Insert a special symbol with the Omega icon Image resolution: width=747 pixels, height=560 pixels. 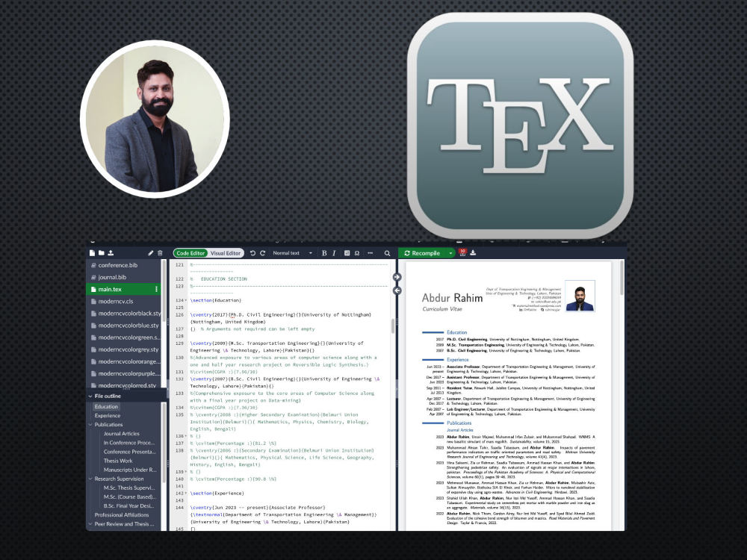coord(356,253)
